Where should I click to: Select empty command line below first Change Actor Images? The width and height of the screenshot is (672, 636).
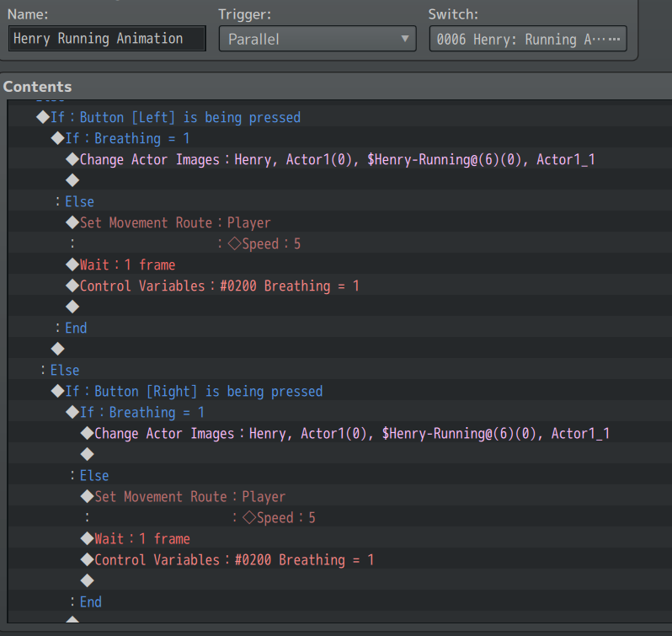[340, 180]
